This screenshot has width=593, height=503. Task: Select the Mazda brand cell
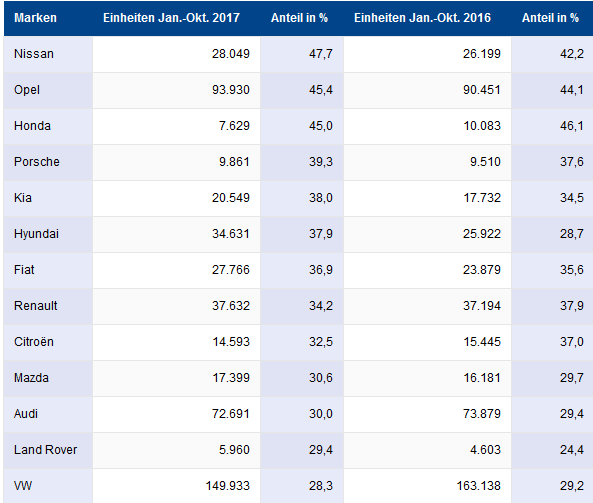[x=48, y=378]
